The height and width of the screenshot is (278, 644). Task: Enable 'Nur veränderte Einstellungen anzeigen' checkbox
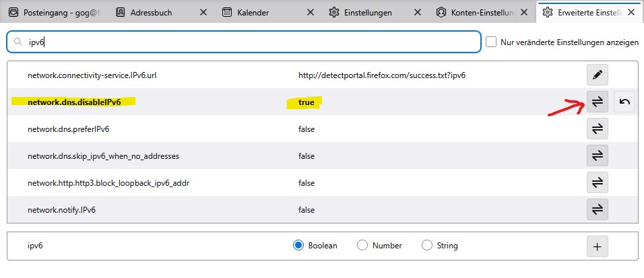click(x=491, y=42)
